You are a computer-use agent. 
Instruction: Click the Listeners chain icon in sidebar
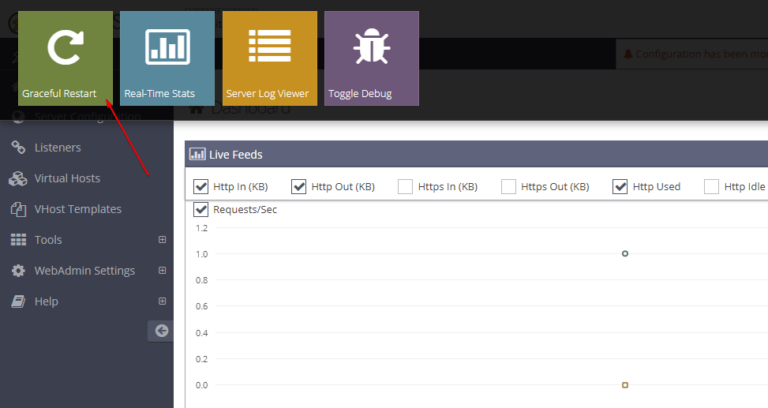tap(17, 148)
